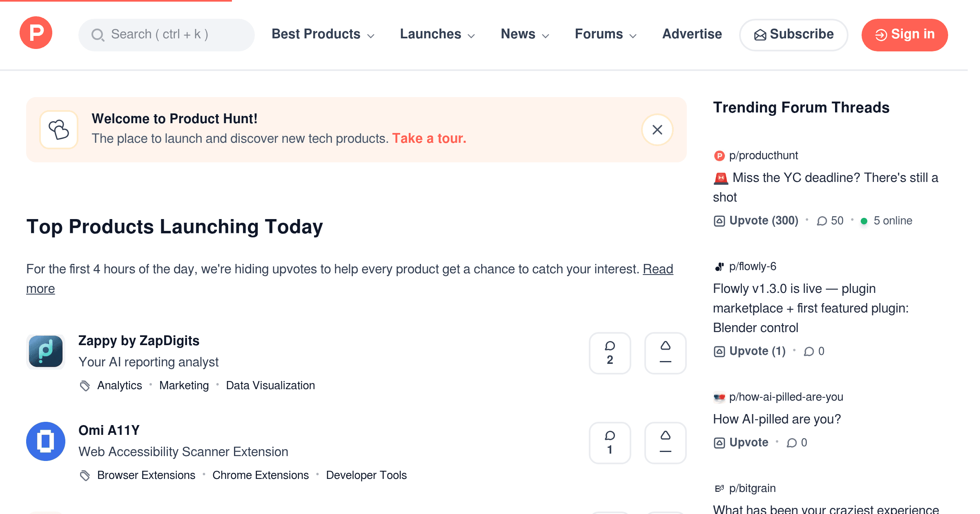Open the Zappy by ZapDigits product icon

[x=46, y=352]
